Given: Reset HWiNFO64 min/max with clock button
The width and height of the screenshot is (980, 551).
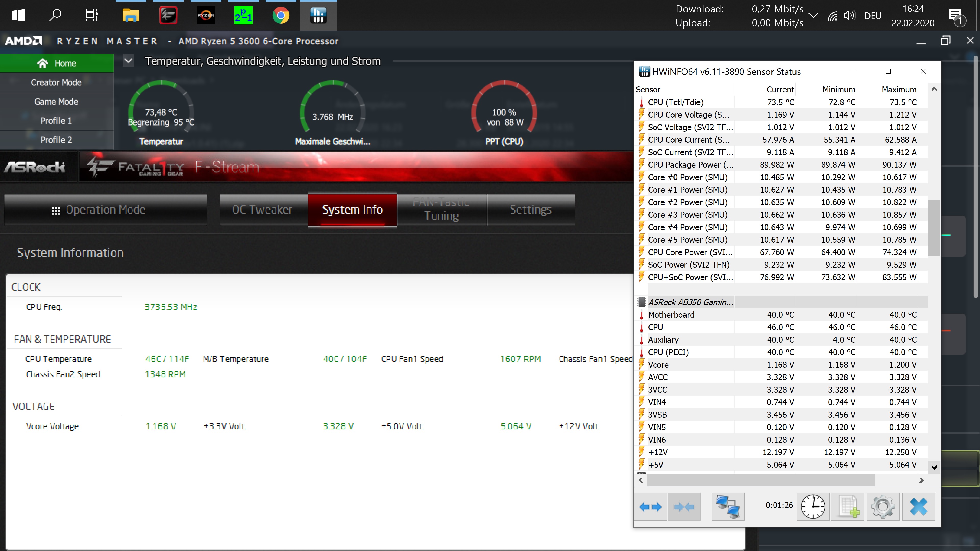Looking at the screenshot, I should [x=813, y=507].
